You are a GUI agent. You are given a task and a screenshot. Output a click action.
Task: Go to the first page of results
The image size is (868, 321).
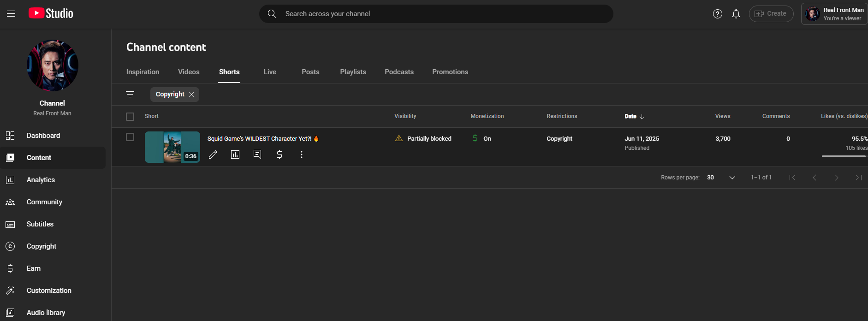(x=792, y=178)
